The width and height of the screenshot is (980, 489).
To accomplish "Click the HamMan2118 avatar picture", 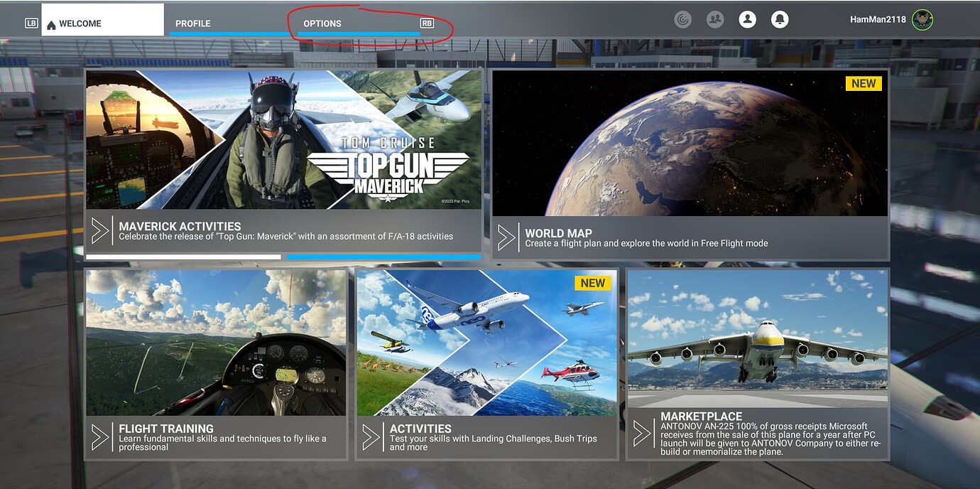I will pyautogui.click(x=922, y=20).
